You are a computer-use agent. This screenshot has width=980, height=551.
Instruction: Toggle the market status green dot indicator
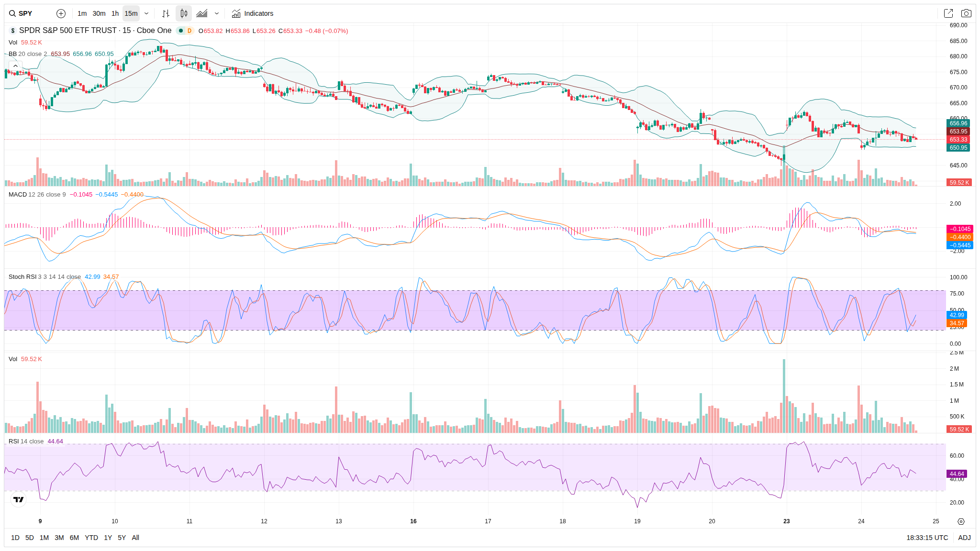pos(181,31)
